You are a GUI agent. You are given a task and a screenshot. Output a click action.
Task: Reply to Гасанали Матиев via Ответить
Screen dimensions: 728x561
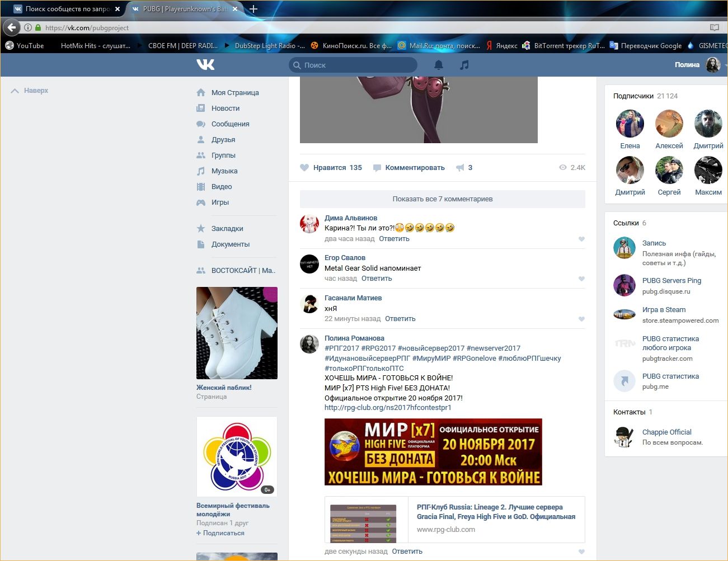400,319
